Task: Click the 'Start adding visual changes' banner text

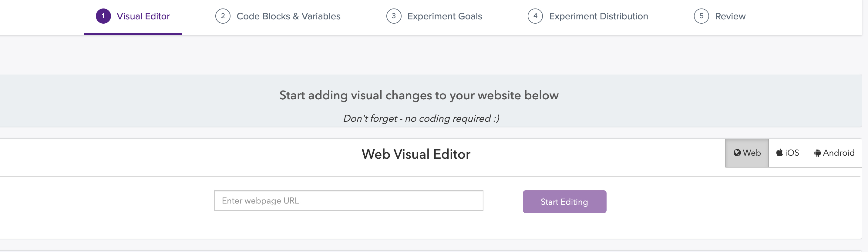Action: (x=419, y=95)
